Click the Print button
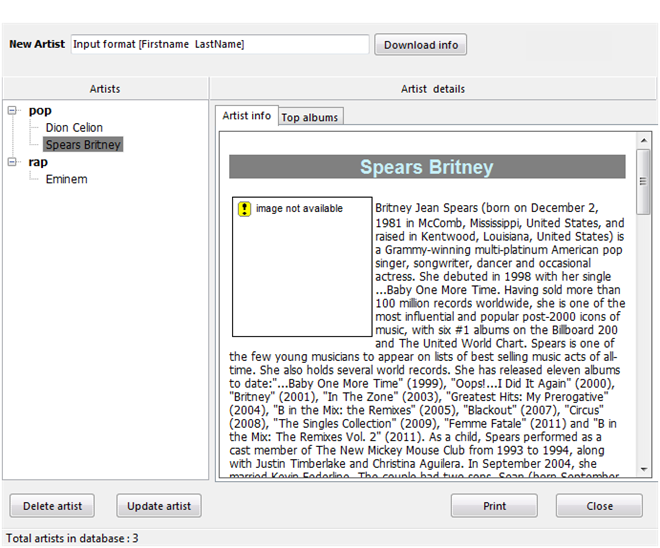The image size is (660, 548). tap(494, 506)
